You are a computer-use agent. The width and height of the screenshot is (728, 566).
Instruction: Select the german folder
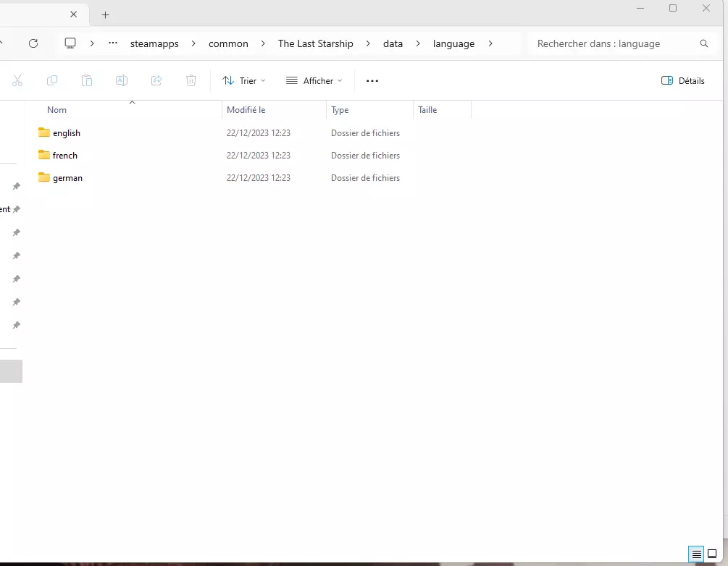(x=67, y=178)
